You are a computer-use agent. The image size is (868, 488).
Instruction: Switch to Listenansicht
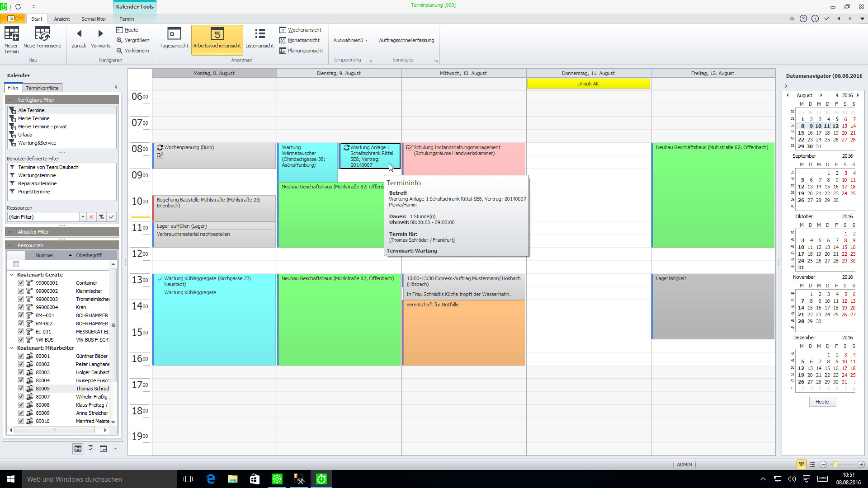(259, 38)
